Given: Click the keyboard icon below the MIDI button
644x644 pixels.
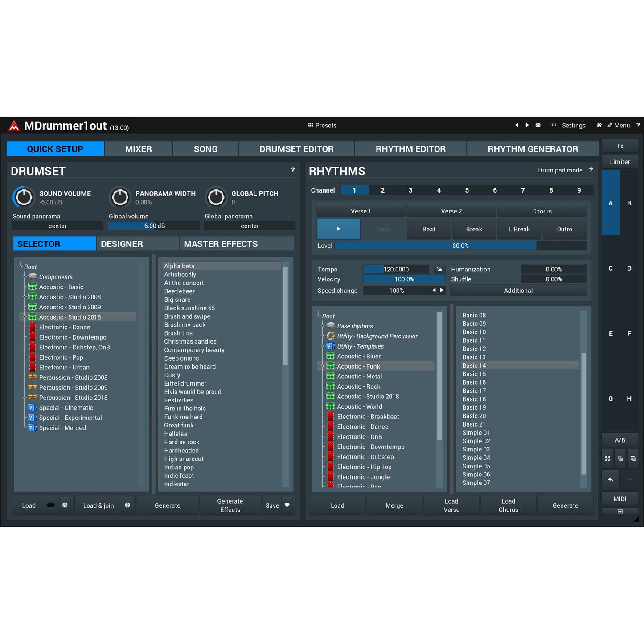Looking at the screenshot, I should 619,512.
